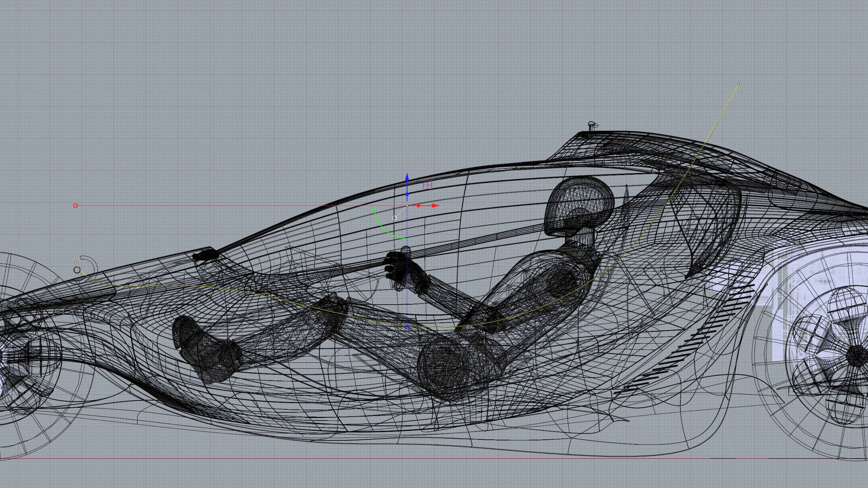Image resolution: width=868 pixels, height=488 pixels.
Task: Click blue square at vertical dotted line bottom
Action: 407,327
